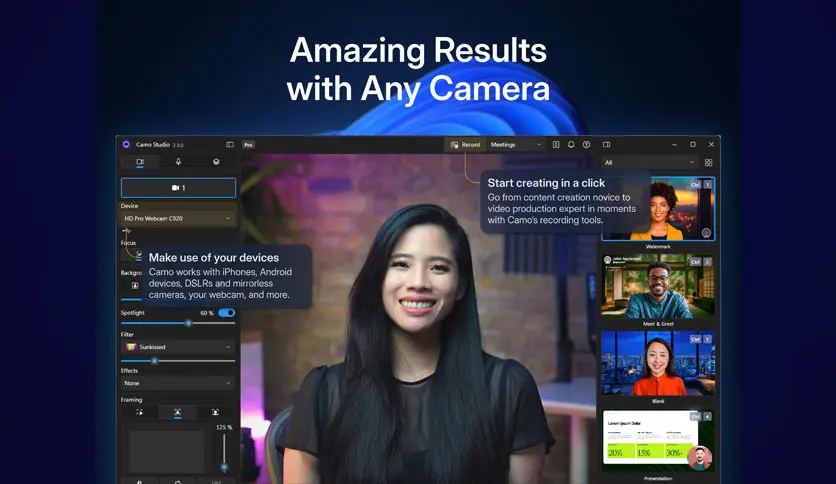Select the manual framing mode icon

tap(140, 412)
